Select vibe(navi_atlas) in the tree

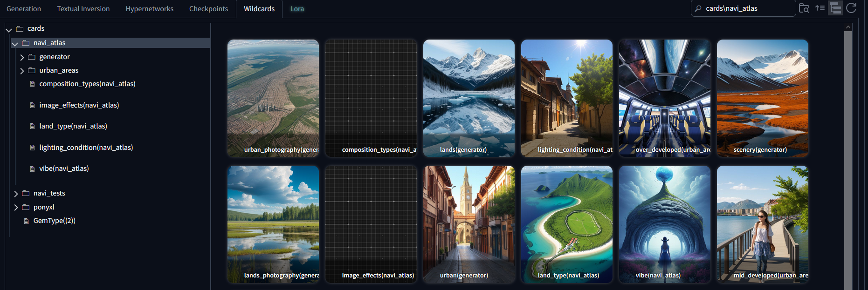click(x=64, y=169)
